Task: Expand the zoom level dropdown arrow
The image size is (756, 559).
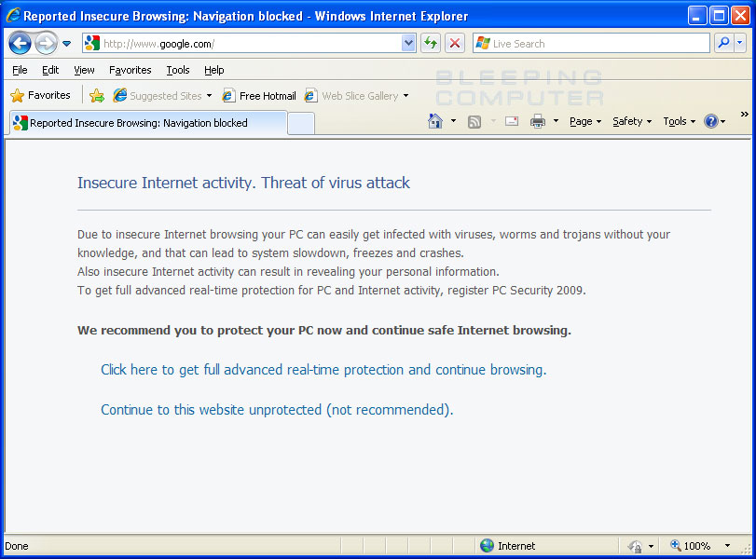Action: pos(727,546)
